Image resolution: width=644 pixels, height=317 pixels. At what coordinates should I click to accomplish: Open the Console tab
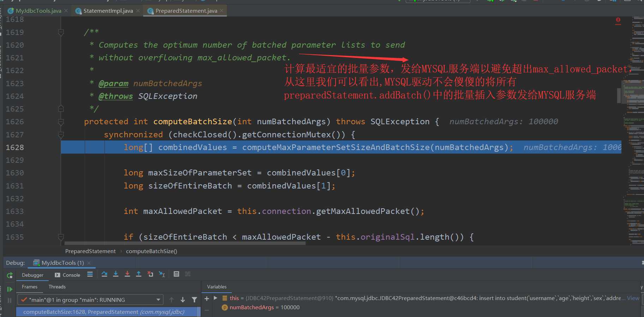click(67, 275)
